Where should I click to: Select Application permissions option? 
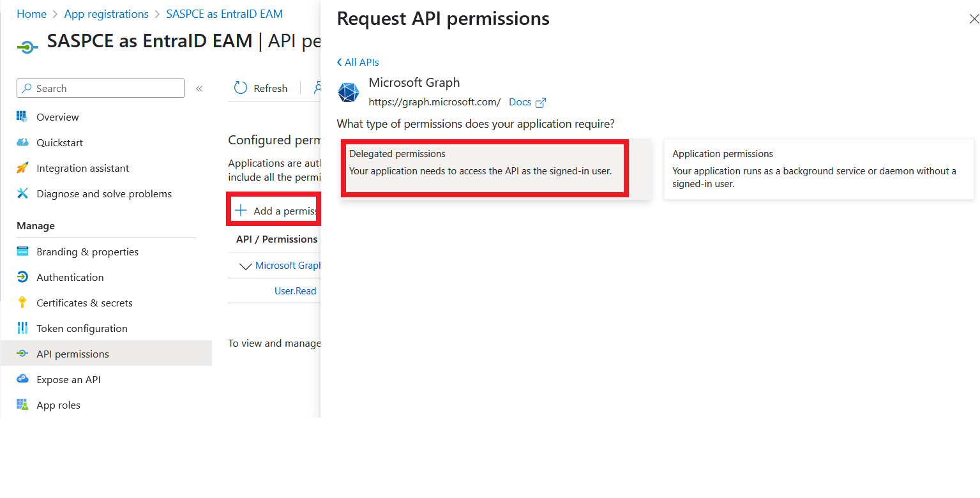pyautogui.click(x=818, y=169)
